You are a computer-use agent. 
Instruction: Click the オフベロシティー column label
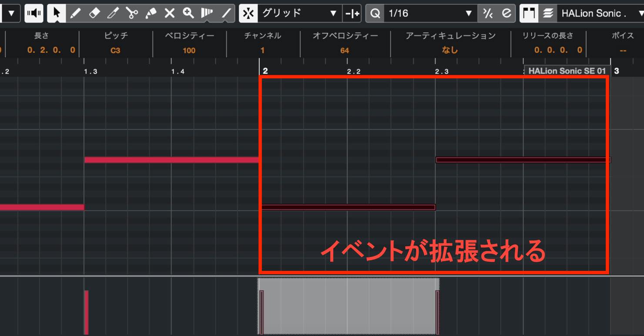pyautogui.click(x=345, y=36)
